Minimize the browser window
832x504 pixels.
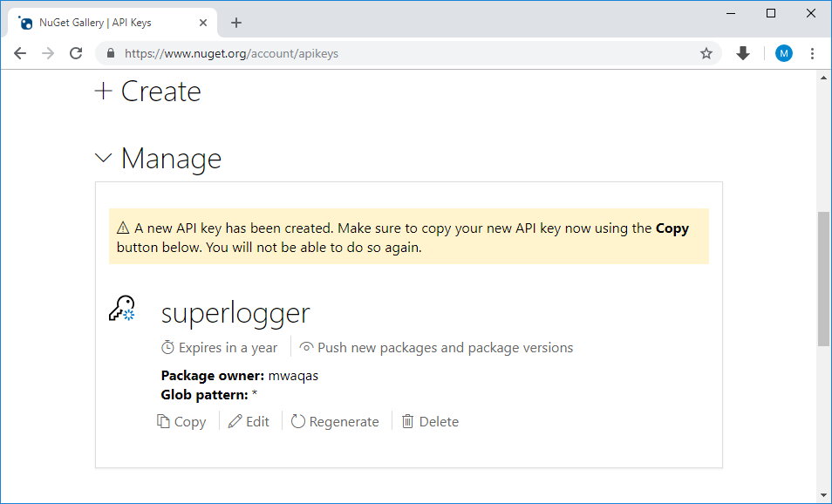(731, 13)
